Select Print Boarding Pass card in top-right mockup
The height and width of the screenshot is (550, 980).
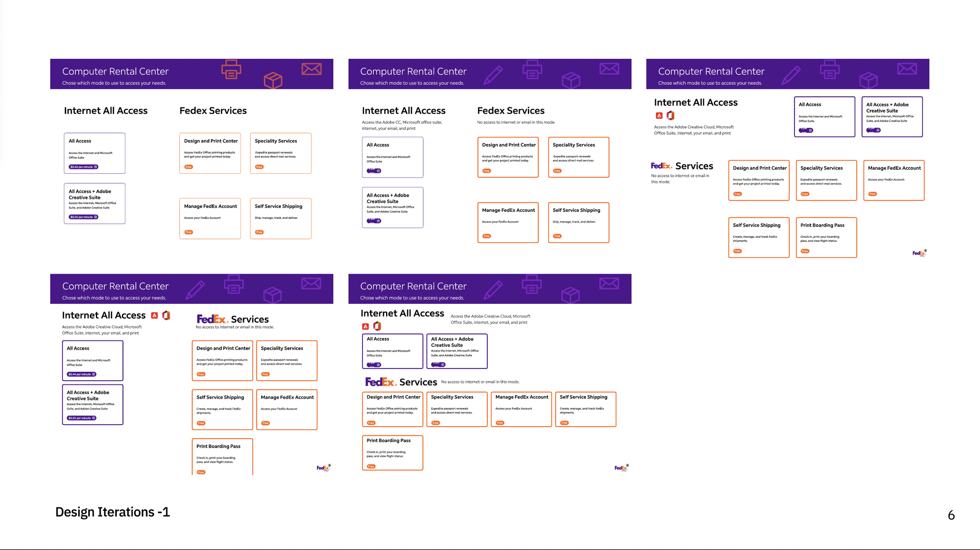pos(826,238)
